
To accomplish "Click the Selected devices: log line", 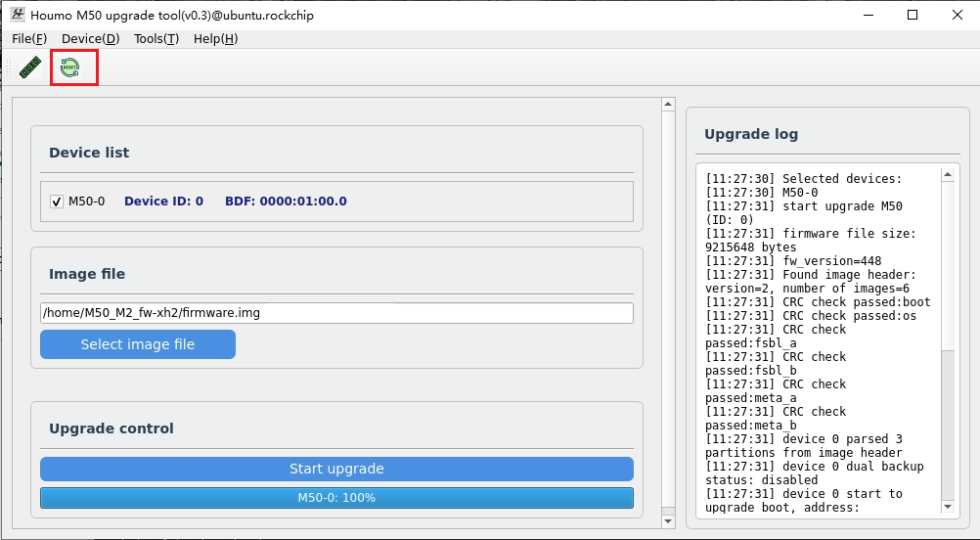I will 804,179.
